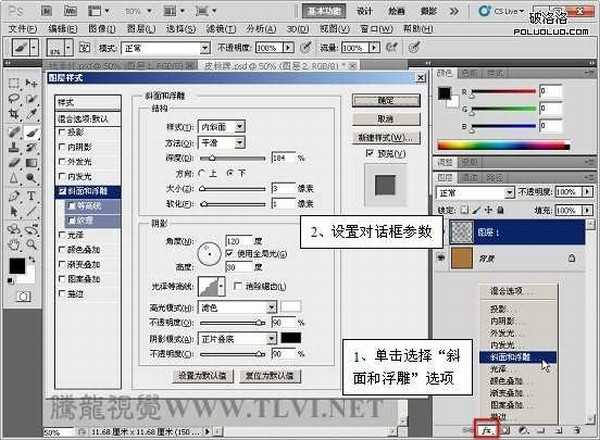
Task: Click the 深度 depth slider
Action: tap(232, 158)
